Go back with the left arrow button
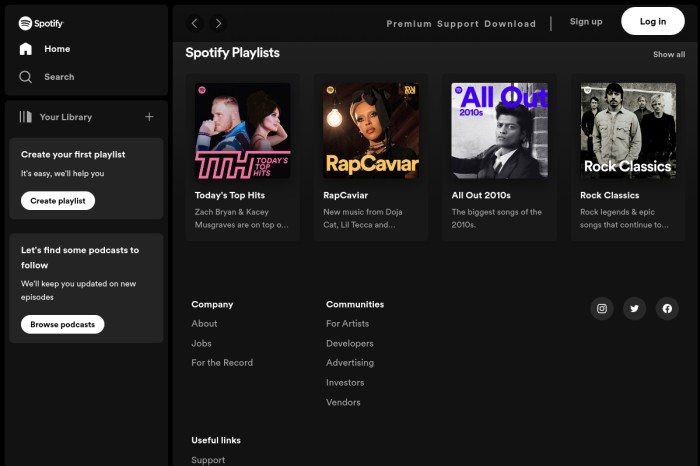The height and width of the screenshot is (466, 700). (x=195, y=23)
